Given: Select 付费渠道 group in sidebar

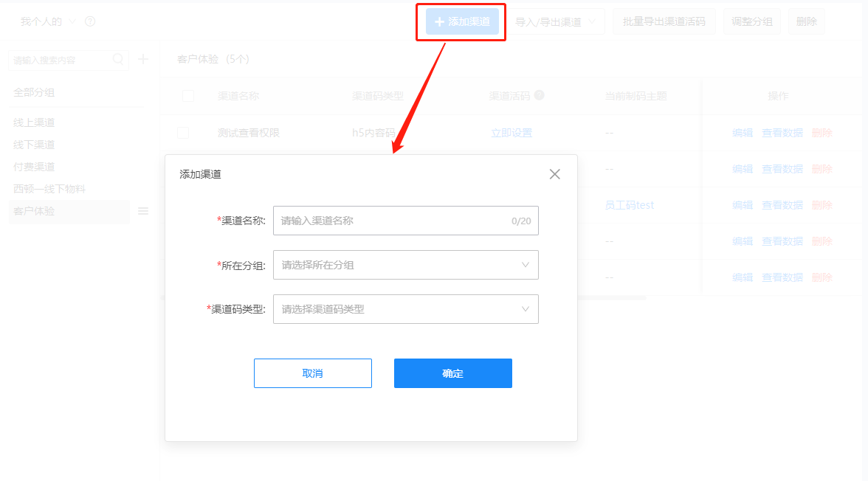Looking at the screenshot, I should click(x=34, y=167).
